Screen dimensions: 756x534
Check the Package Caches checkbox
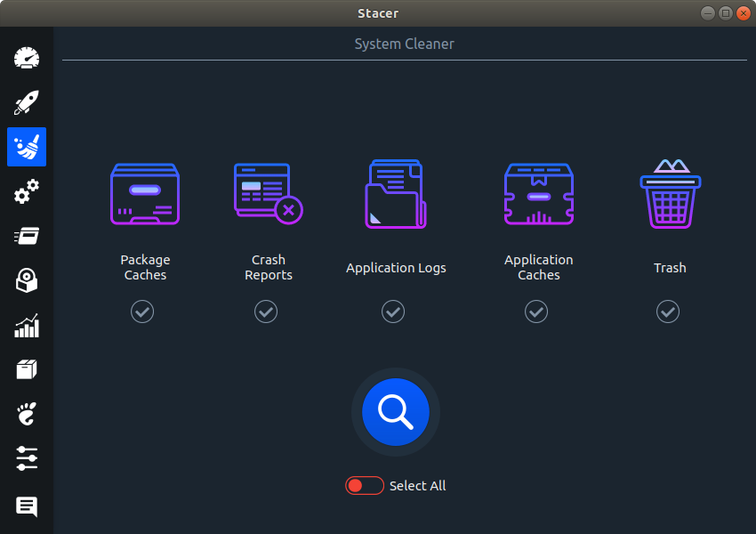(x=142, y=311)
